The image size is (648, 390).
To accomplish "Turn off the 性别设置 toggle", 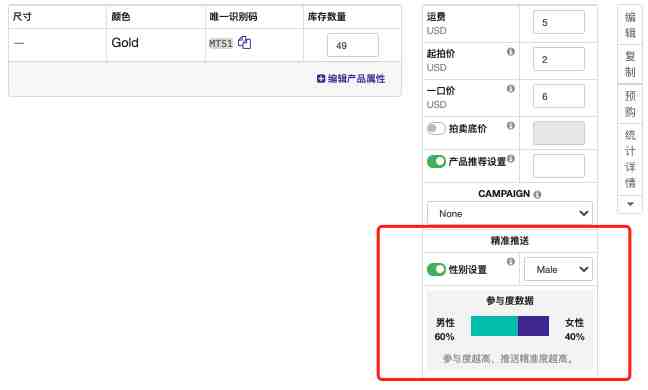I will pyautogui.click(x=436, y=269).
